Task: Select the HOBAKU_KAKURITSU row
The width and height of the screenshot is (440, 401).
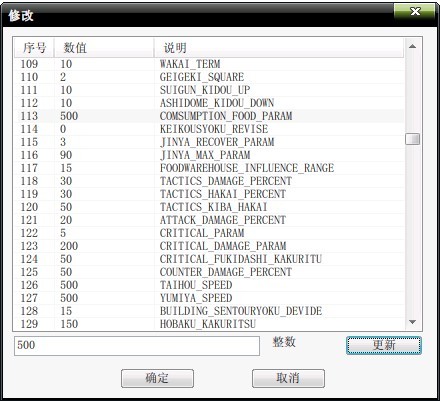Action: tap(209, 324)
